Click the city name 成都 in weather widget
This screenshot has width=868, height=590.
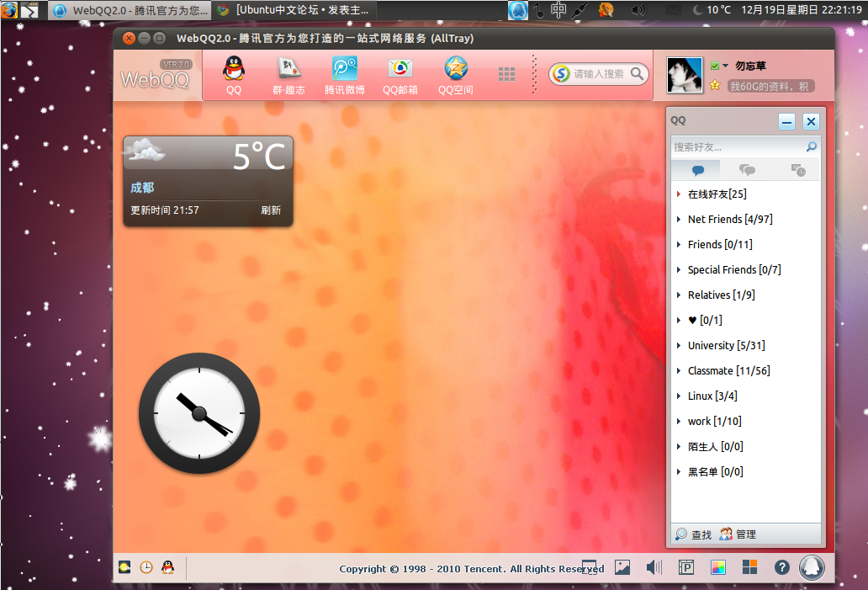click(142, 188)
